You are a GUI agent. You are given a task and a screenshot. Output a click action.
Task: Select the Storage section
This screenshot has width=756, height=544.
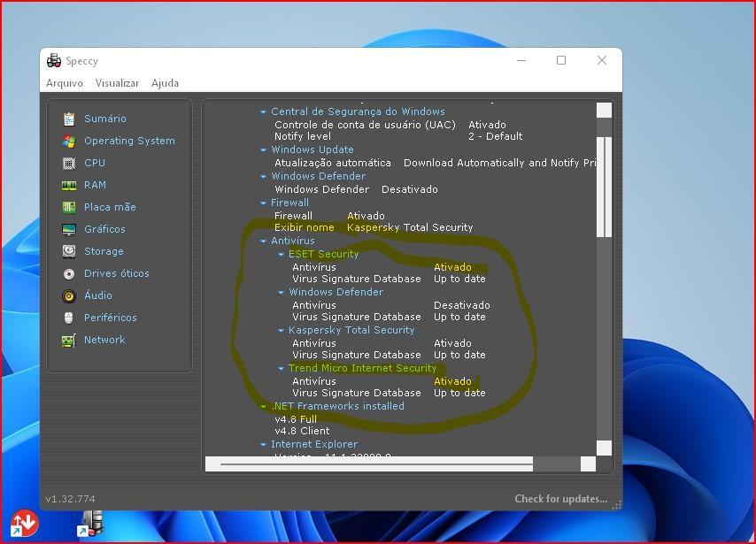pos(104,251)
